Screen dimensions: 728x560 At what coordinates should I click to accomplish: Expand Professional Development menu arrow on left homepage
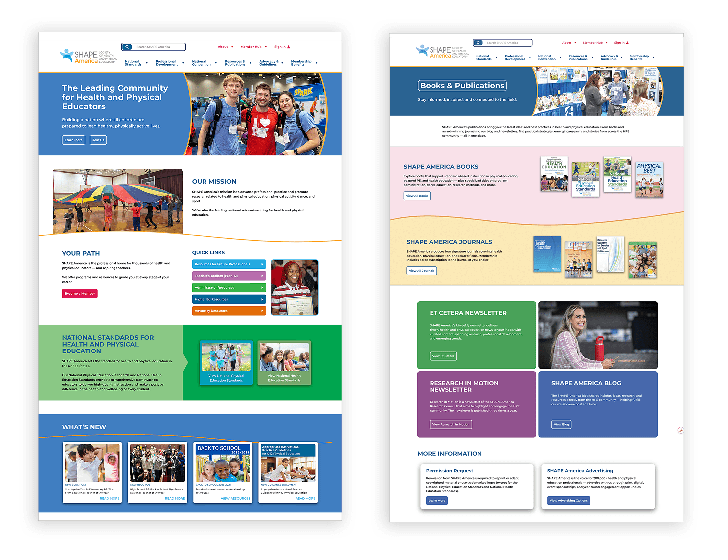click(x=183, y=63)
